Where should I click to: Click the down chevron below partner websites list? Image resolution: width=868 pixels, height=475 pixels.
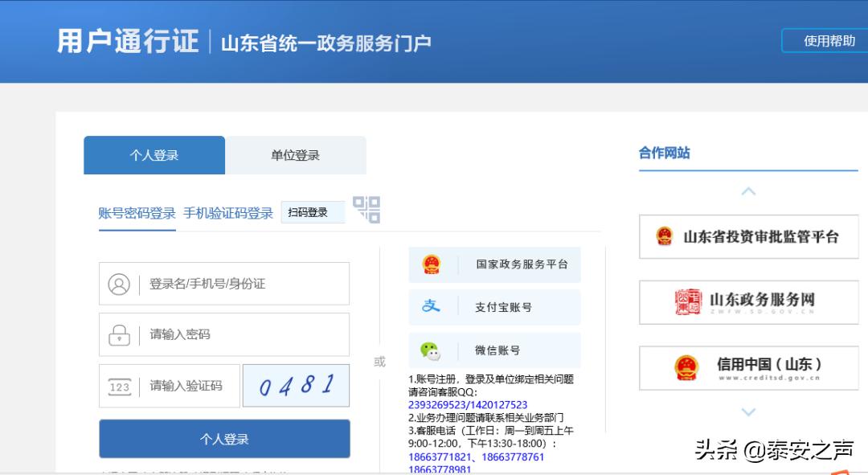click(x=748, y=413)
